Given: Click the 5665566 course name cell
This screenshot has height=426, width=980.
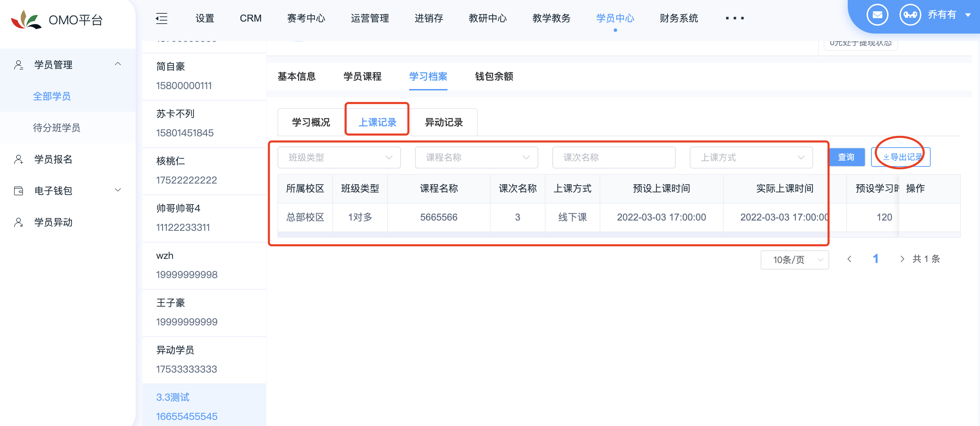Looking at the screenshot, I should coord(439,217).
